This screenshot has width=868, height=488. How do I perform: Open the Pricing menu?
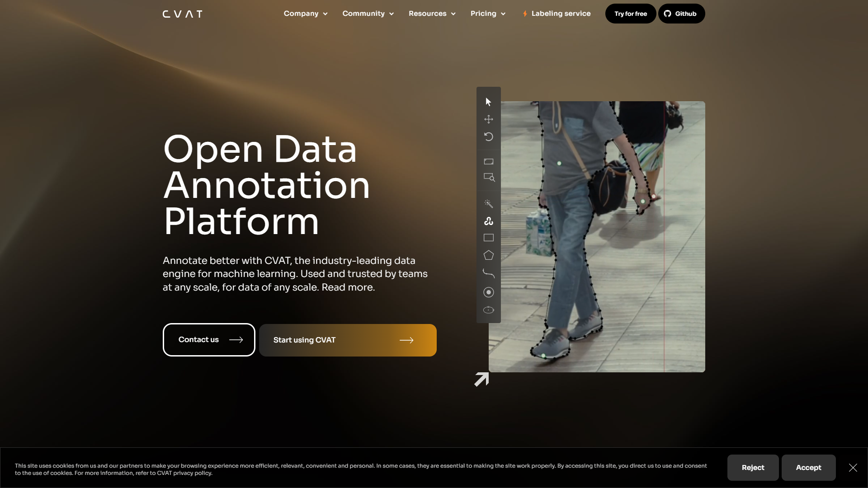tap(487, 14)
